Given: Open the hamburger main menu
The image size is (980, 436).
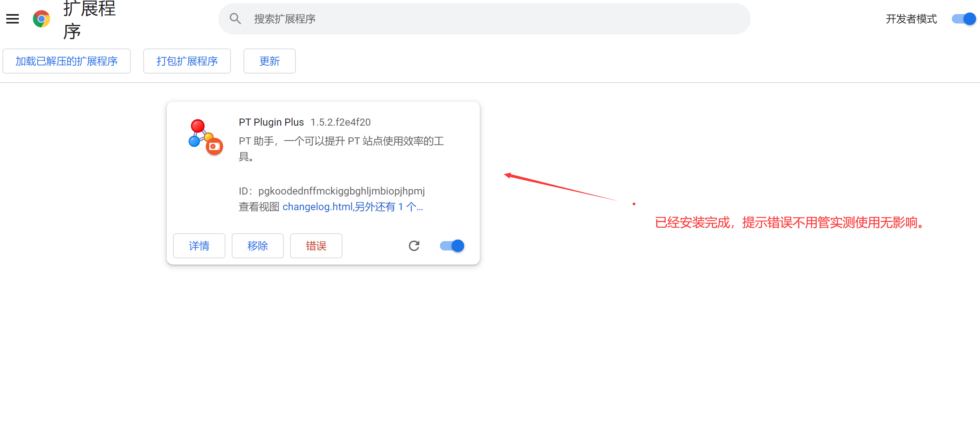Looking at the screenshot, I should tap(13, 19).
